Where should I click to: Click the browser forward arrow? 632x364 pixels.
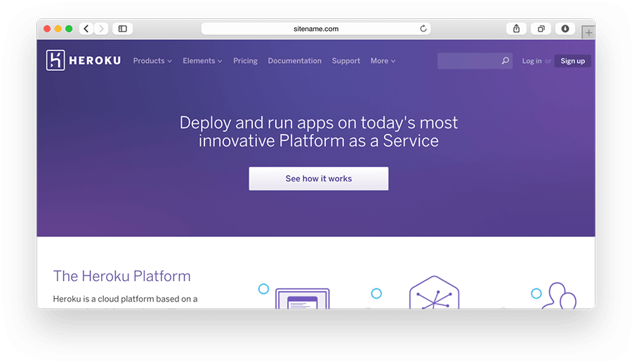tap(101, 29)
